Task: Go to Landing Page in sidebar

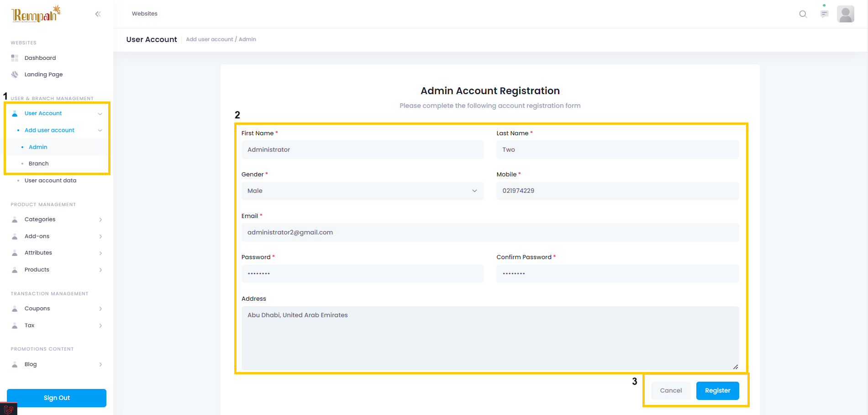Action: coord(43,74)
